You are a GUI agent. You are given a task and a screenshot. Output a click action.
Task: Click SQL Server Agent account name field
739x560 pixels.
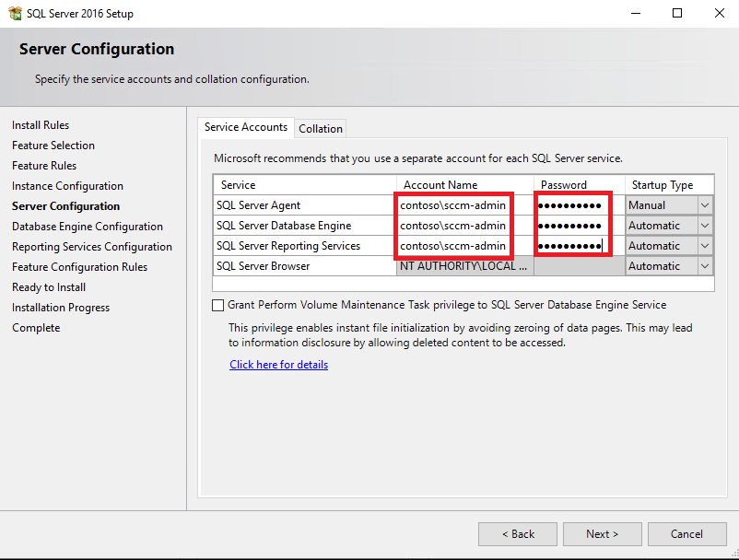coord(464,205)
